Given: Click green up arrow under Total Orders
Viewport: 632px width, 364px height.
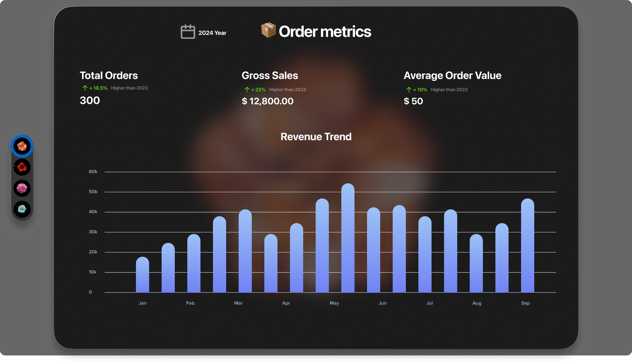Looking at the screenshot, I should click(85, 88).
